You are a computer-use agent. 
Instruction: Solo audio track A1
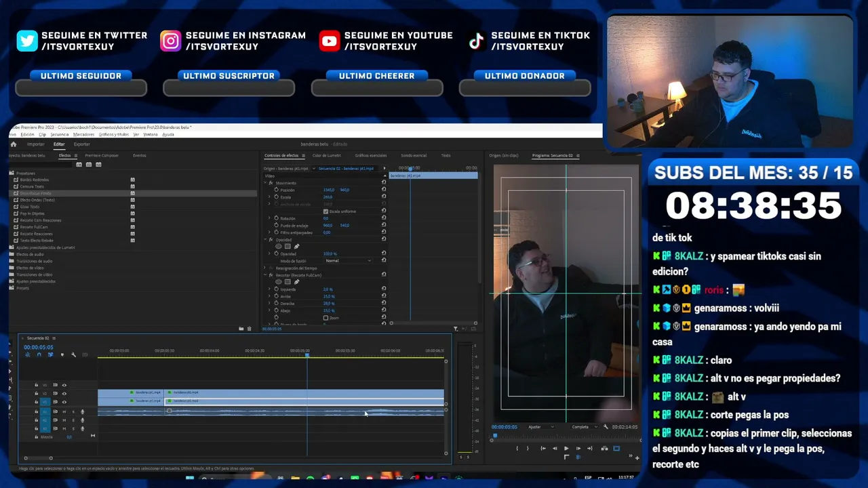[73, 411]
